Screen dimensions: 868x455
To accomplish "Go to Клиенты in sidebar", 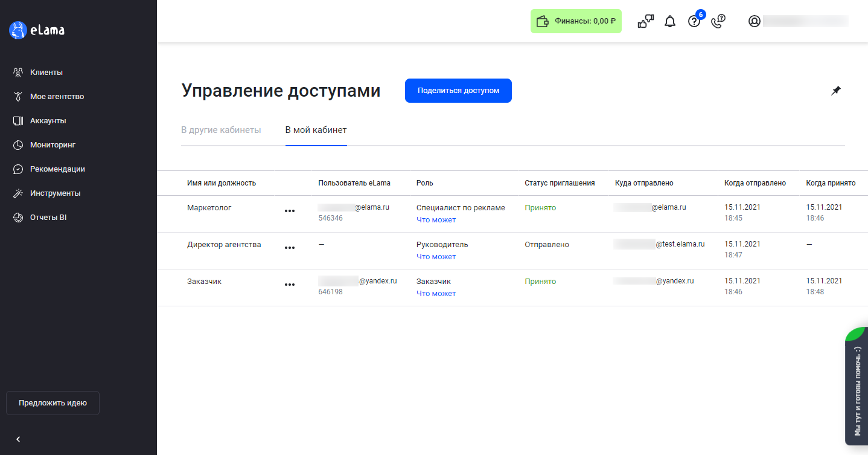I will 46,73.
